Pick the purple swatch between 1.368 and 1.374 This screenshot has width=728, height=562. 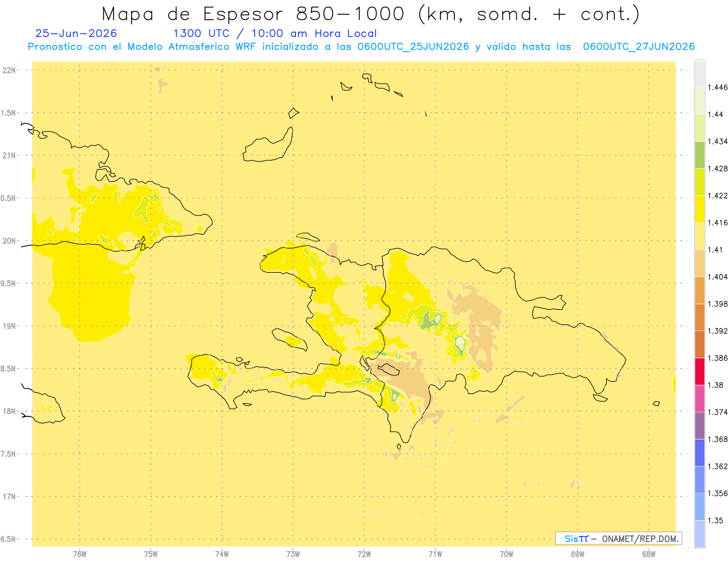(699, 426)
